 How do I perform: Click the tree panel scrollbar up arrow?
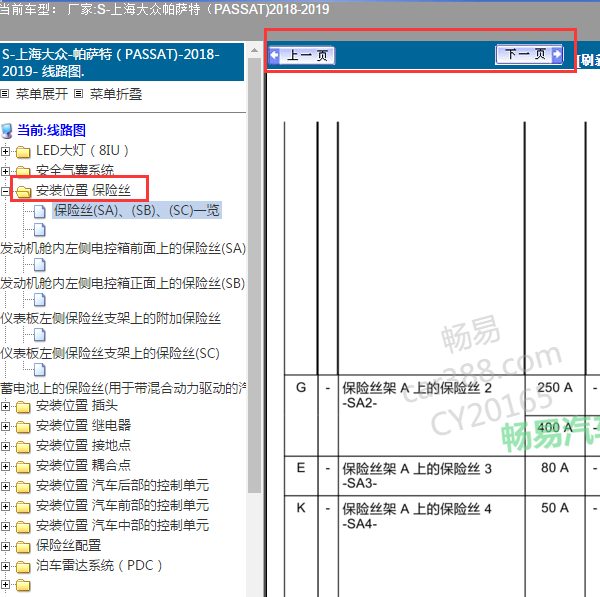point(254,50)
